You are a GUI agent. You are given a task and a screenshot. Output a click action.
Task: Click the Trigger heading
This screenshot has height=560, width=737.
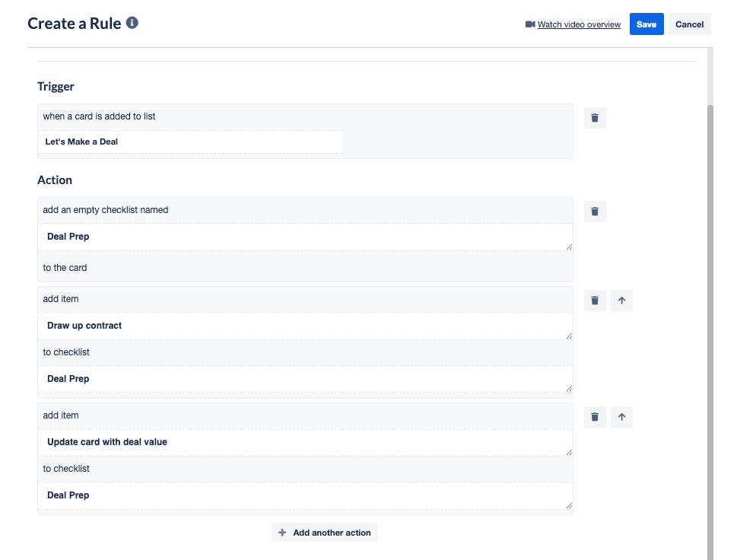coord(56,87)
